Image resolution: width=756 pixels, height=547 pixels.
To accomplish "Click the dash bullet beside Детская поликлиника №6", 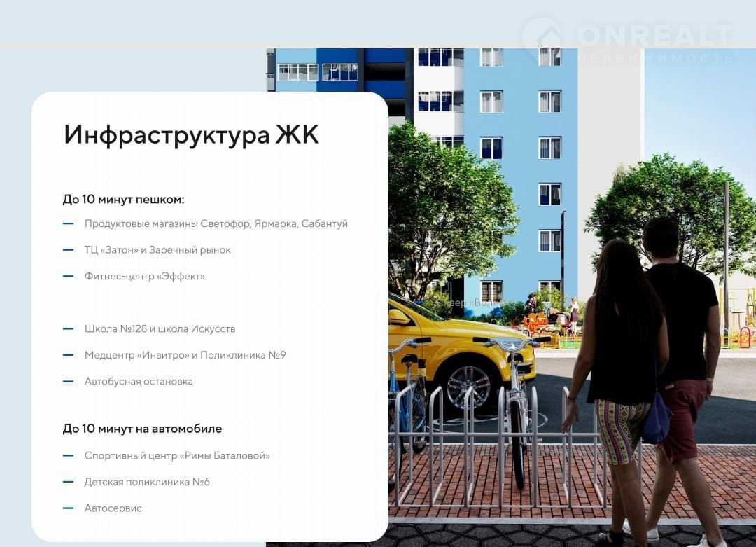I will coord(69,482).
